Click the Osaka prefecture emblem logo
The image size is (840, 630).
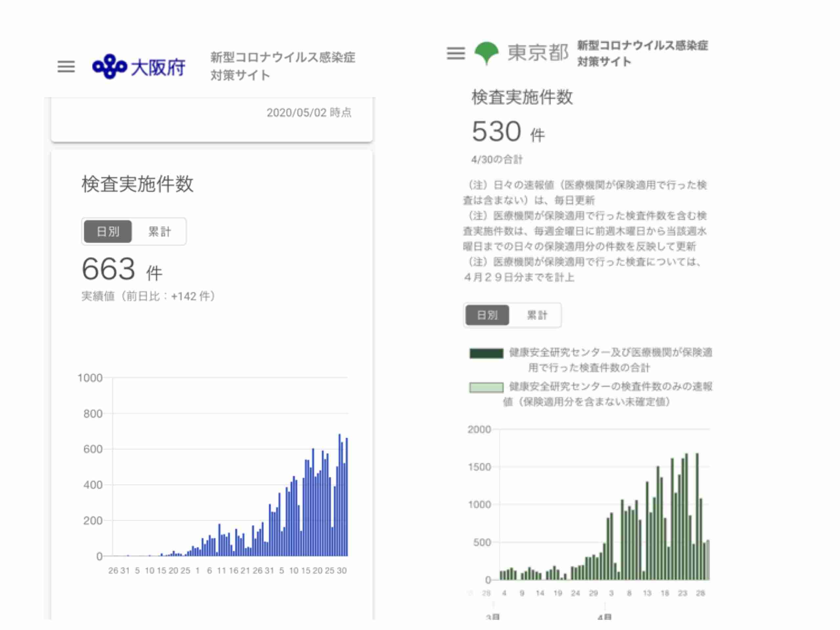tap(109, 67)
